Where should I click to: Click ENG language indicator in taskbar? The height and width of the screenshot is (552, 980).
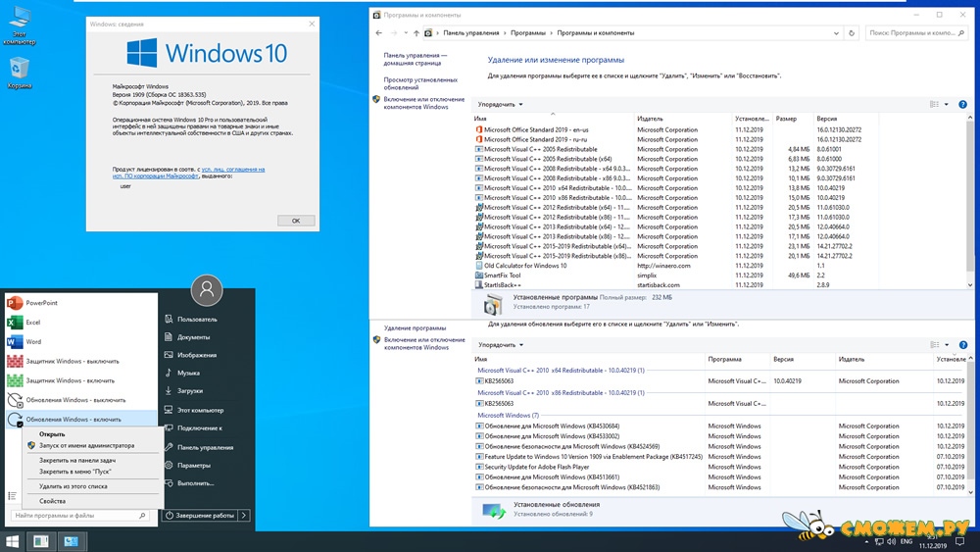[x=906, y=541]
